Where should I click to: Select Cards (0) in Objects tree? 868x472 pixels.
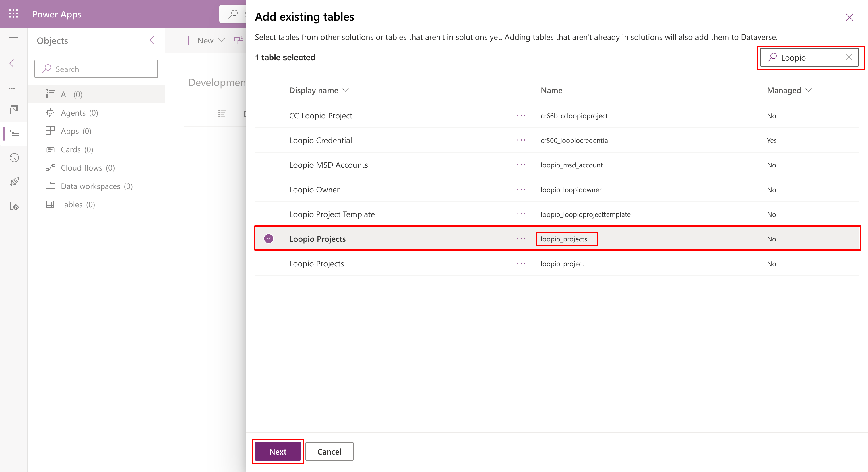tap(97, 149)
